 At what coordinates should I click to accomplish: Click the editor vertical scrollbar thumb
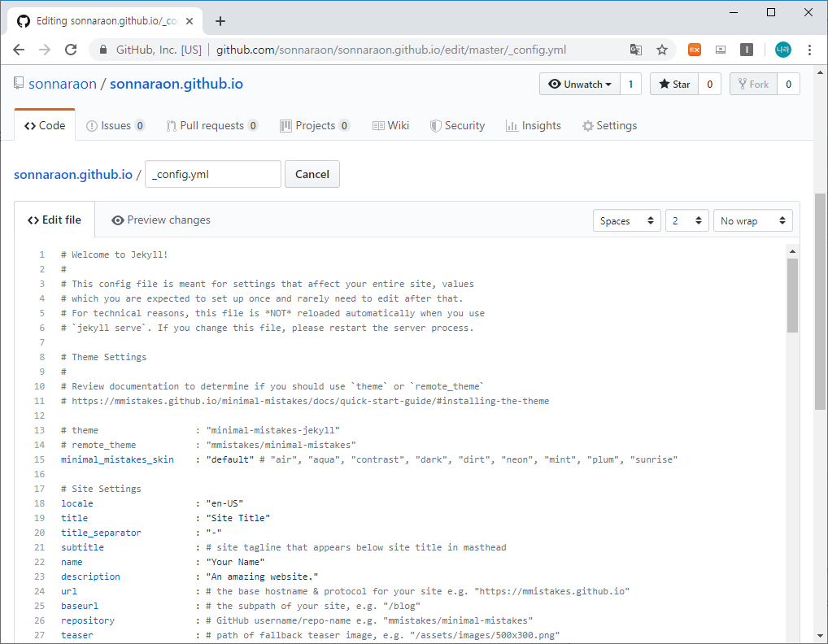[792, 295]
